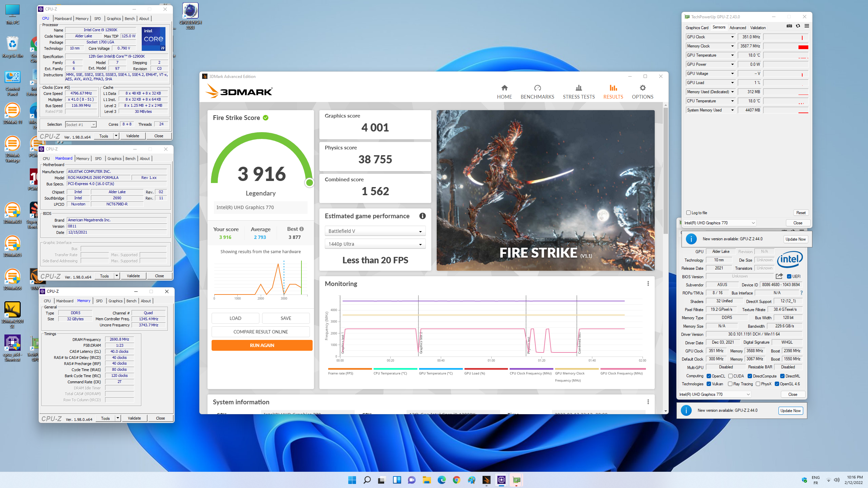Take GPU-Z screenshot with camera icon
This screenshot has height=488, width=868.
coord(789,26)
